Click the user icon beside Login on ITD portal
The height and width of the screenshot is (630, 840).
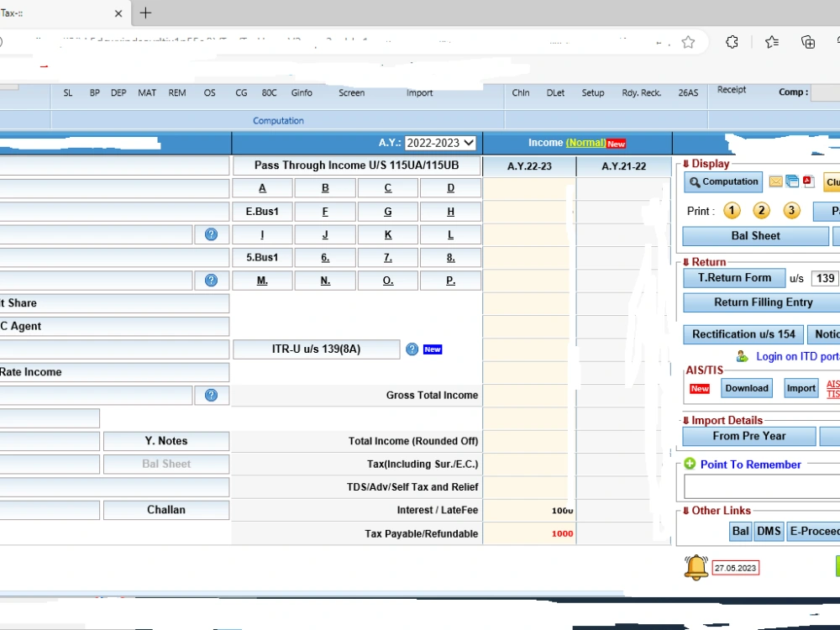[742, 356]
